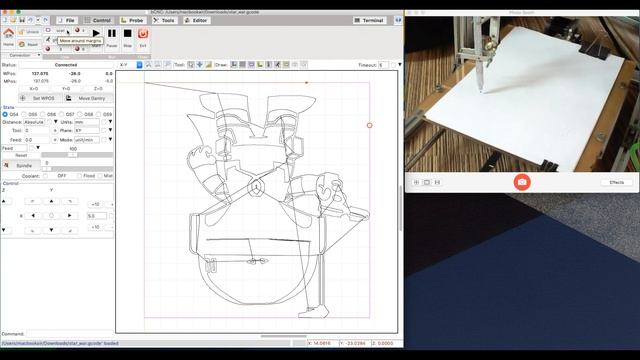Image resolution: width=640 pixels, height=360 pixels.
Task: Click the red Exit icon
Action: pyautogui.click(x=143, y=33)
